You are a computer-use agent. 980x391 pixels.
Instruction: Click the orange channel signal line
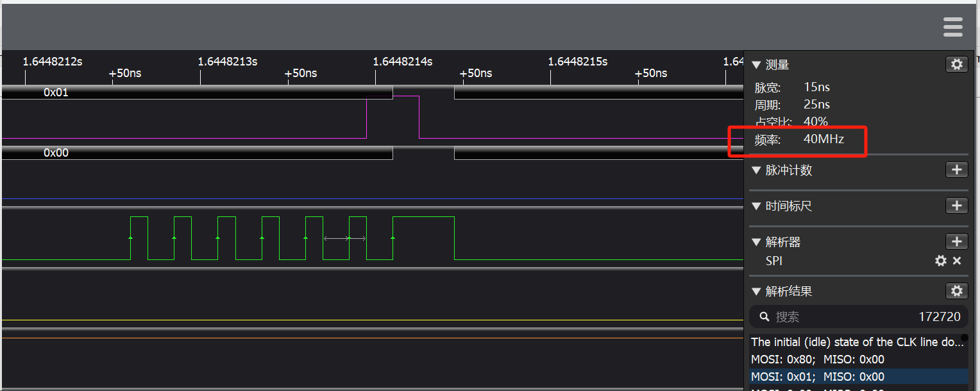click(372, 338)
